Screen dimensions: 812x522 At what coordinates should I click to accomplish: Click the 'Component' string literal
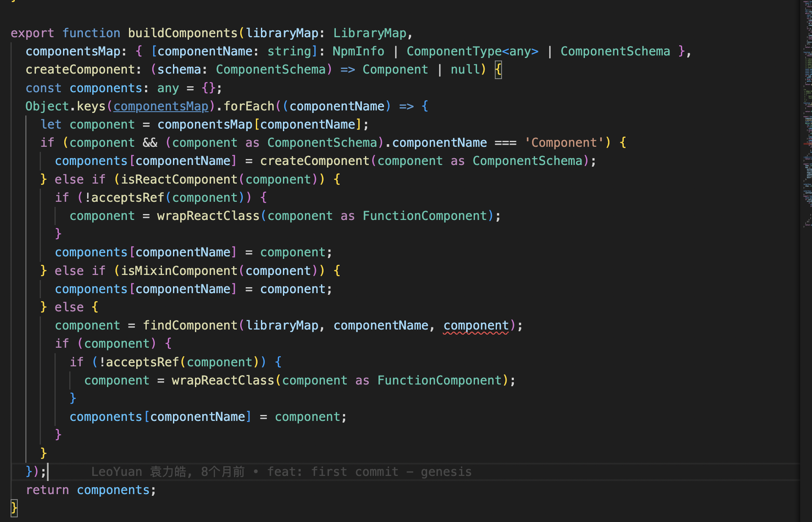[x=564, y=143]
